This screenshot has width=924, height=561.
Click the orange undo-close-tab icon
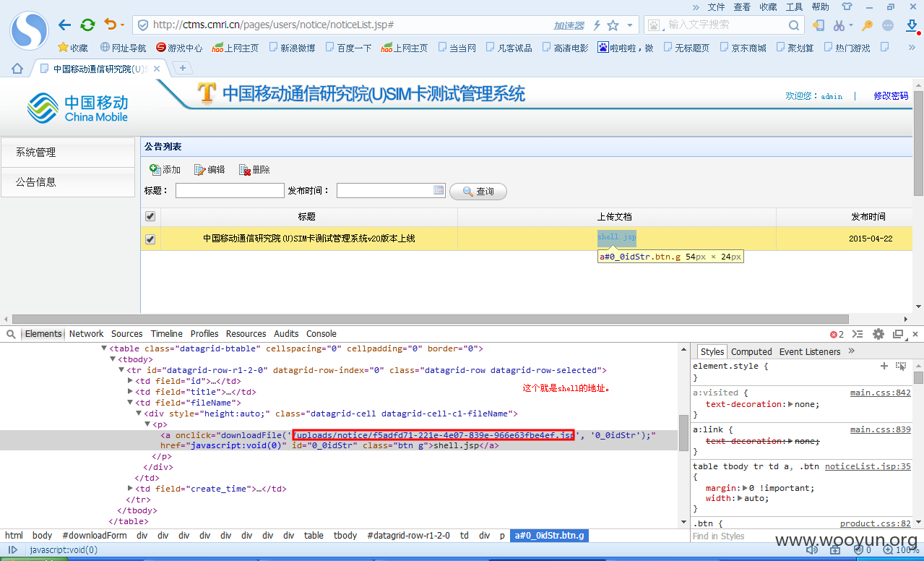(111, 25)
